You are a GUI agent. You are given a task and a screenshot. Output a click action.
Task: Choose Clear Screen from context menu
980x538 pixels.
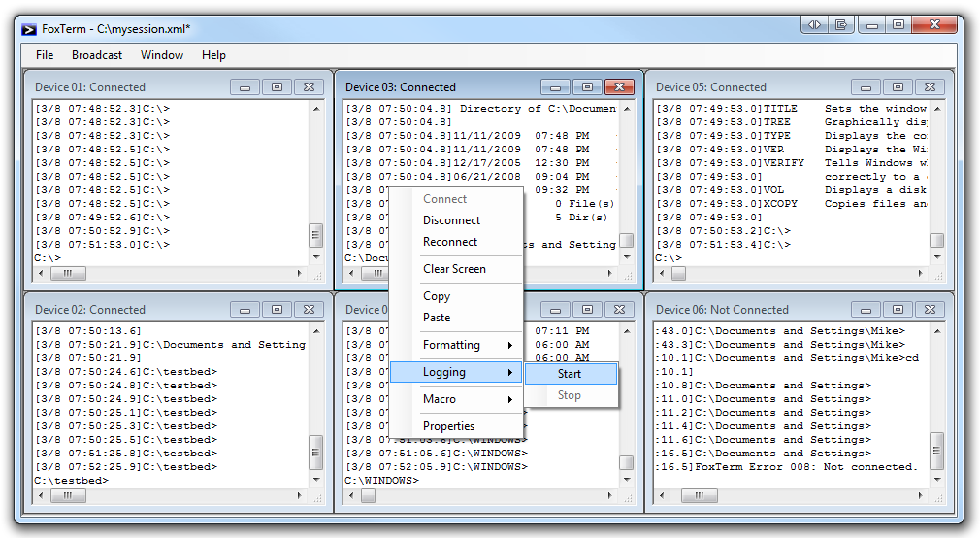[x=456, y=268]
